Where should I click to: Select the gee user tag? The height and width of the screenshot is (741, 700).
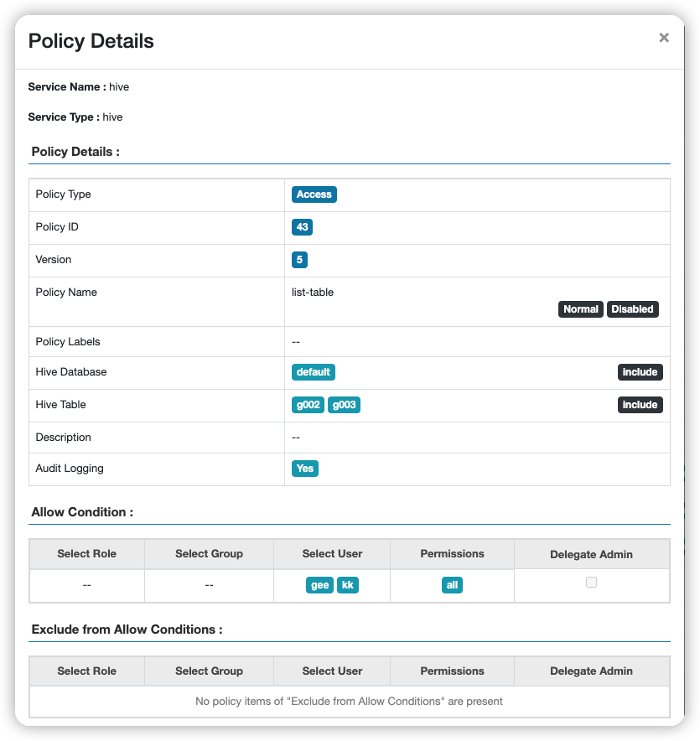[320, 585]
